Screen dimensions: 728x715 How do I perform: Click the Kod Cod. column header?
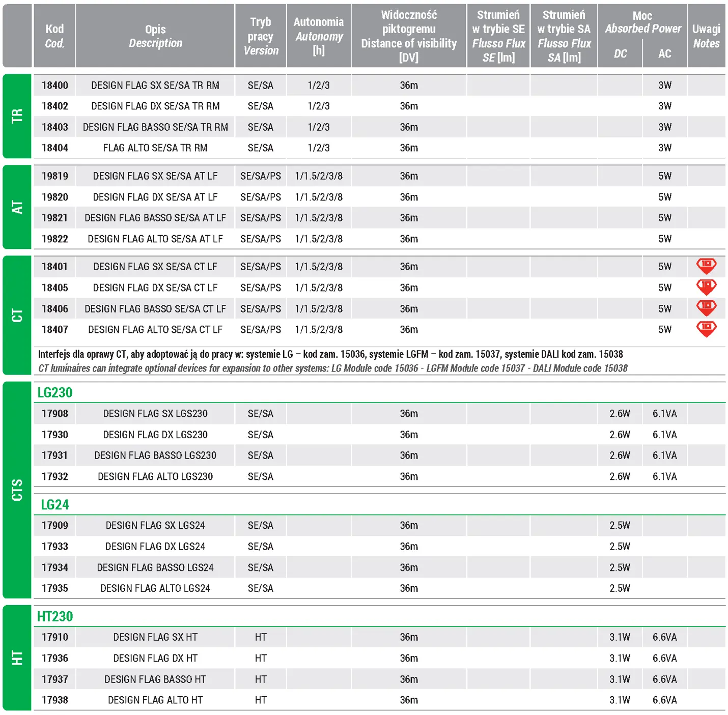tap(54, 36)
